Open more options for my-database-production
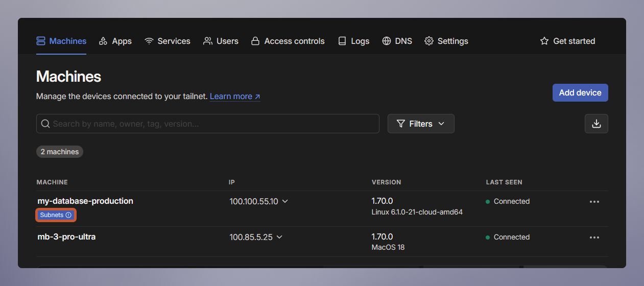The height and width of the screenshot is (286, 644). (x=594, y=202)
